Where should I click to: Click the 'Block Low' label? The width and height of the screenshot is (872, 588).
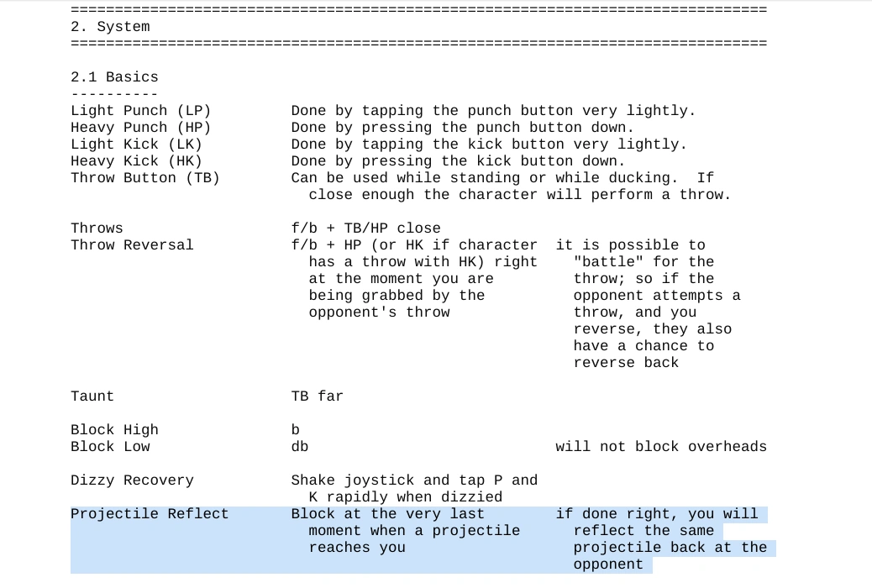coord(110,447)
